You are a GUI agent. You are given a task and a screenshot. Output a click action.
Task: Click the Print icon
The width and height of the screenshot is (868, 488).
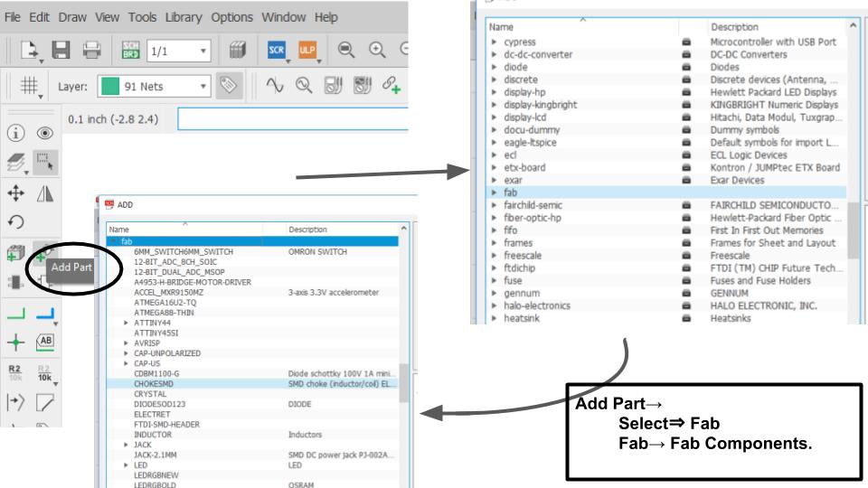(92, 51)
